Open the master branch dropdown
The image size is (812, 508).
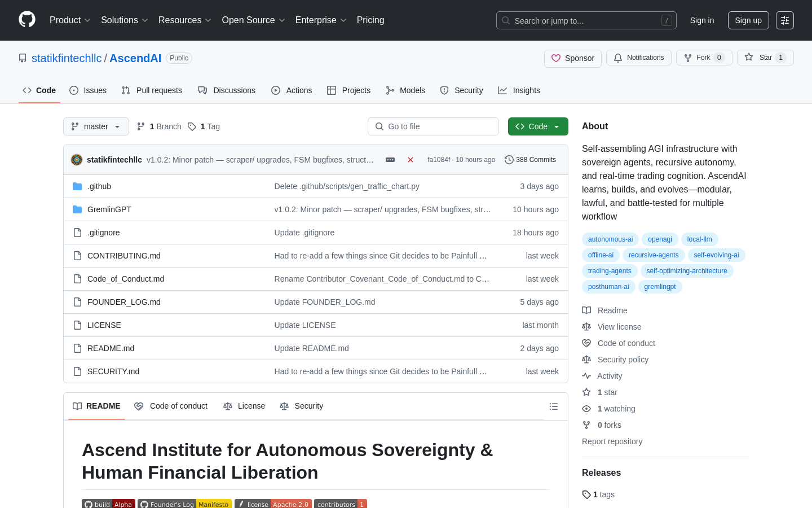(96, 126)
